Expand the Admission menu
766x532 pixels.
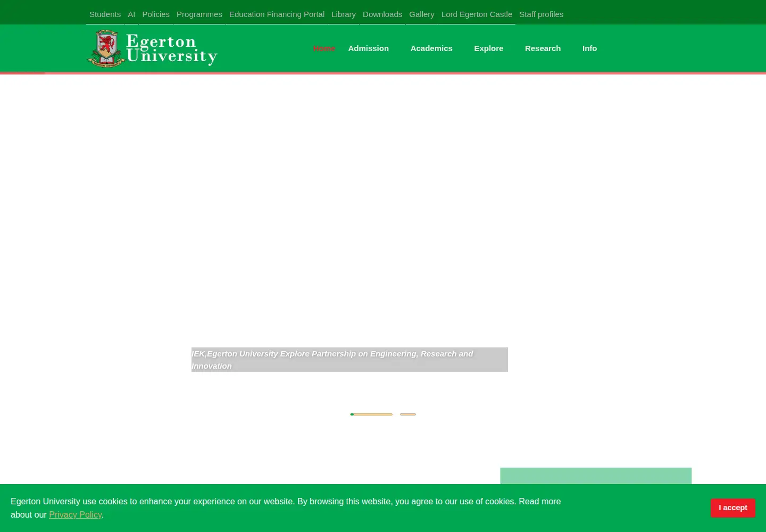(369, 48)
